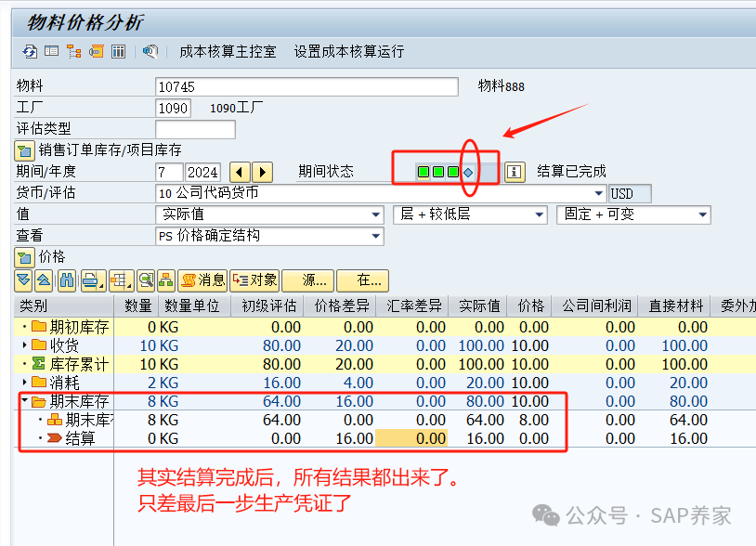Click the 价格差异 column header
This screenshot has height=546, width=756.
click(x=339, y=306)
